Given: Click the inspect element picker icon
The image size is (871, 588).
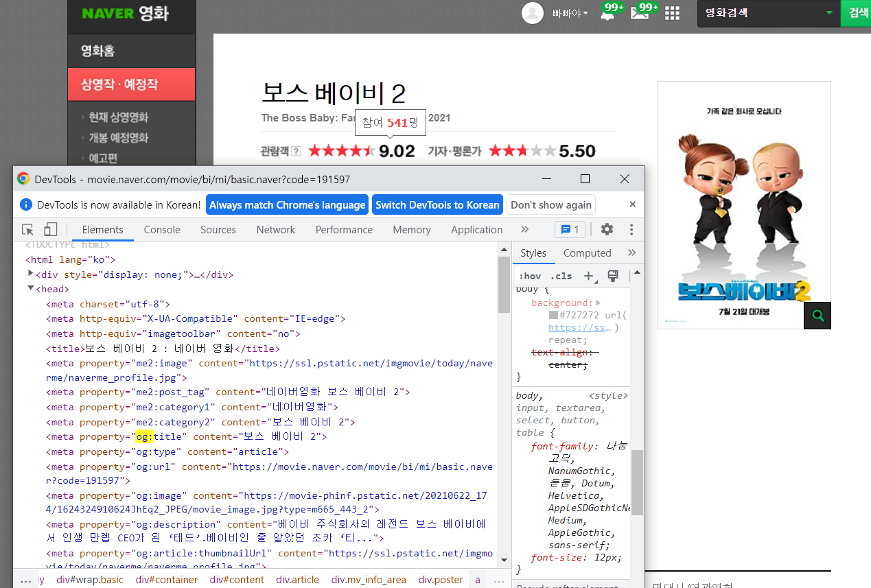Looking at the screenshot, I should pos(27,230).
